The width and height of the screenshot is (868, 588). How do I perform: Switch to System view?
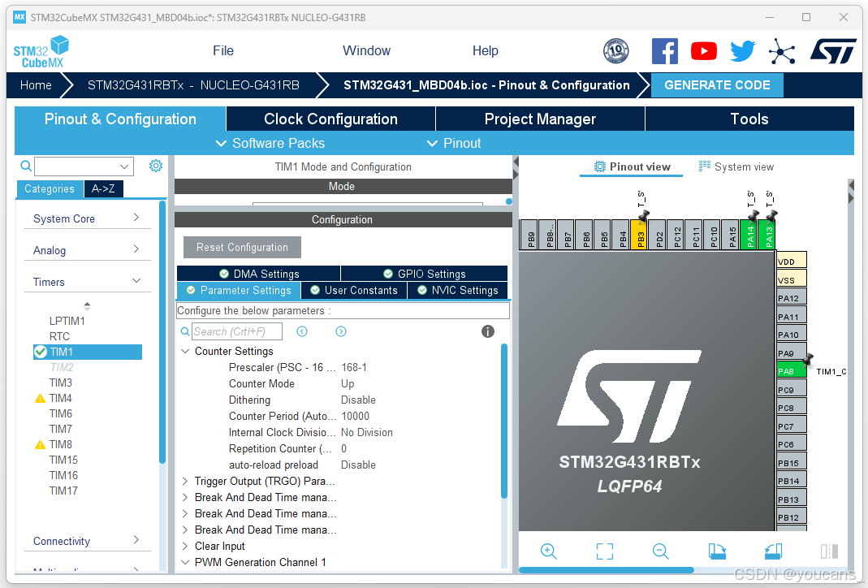point(736,166)
